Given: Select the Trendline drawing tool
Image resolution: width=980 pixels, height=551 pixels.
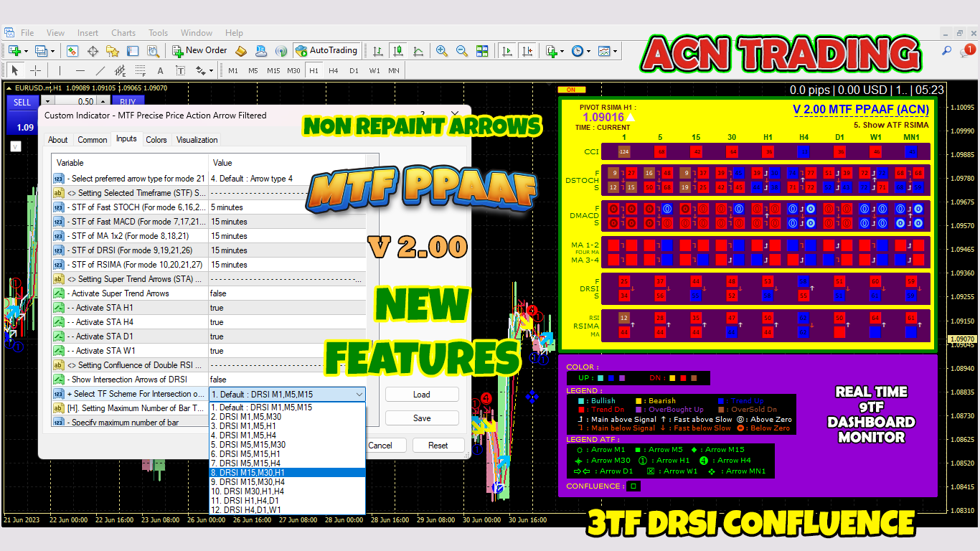Looking at the screenshot, I should (100, 70).
